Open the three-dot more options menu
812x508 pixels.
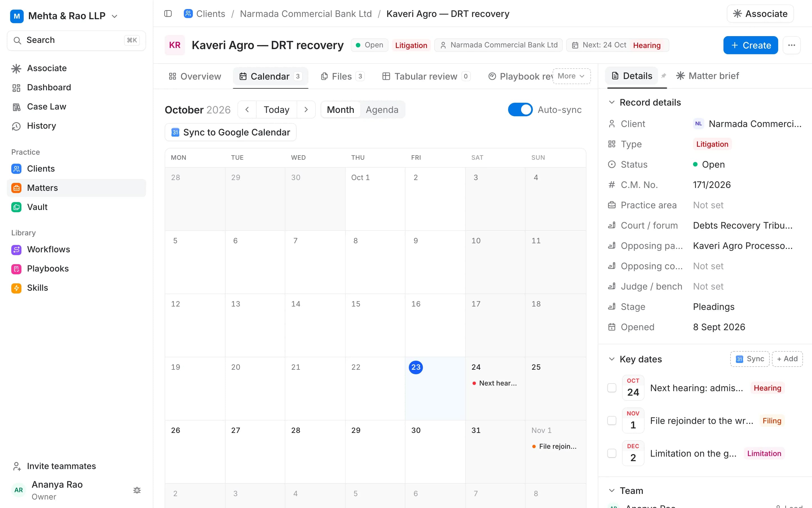791,45
